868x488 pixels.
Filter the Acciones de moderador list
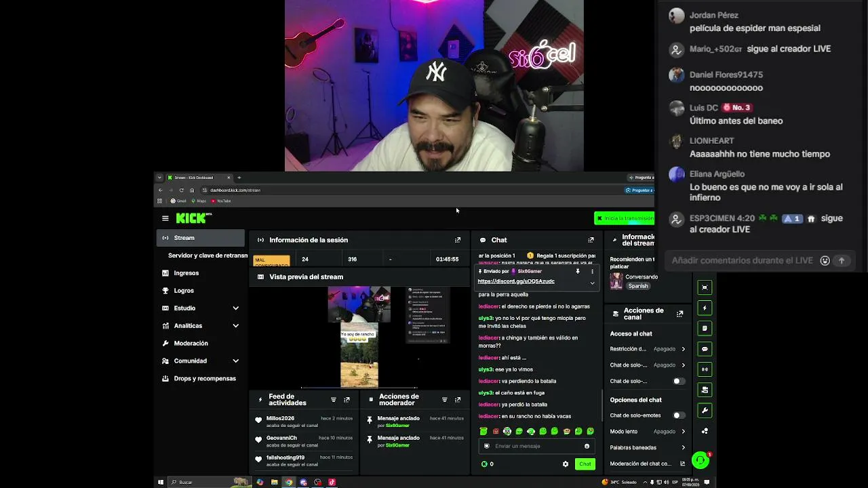pos(444,400)
